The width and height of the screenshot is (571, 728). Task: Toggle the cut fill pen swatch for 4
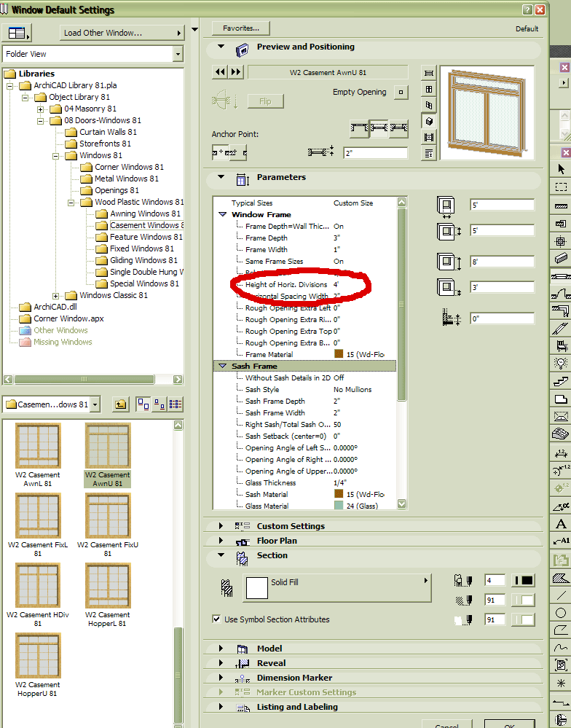click(523, 580)
